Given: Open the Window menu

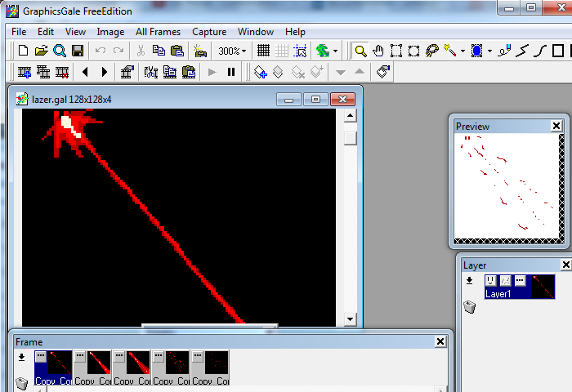Looking at the screenshot, I should [x=256, y=32].
